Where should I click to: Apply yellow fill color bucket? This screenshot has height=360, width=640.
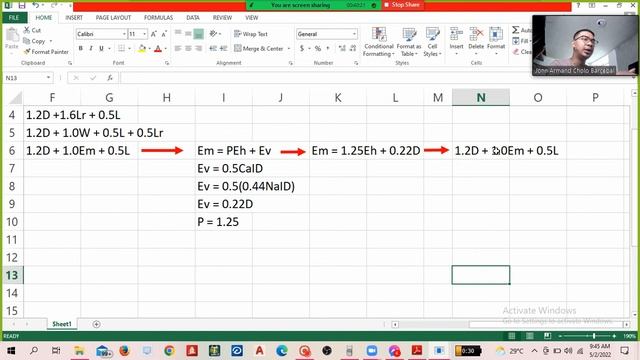(x=142, y=49)
